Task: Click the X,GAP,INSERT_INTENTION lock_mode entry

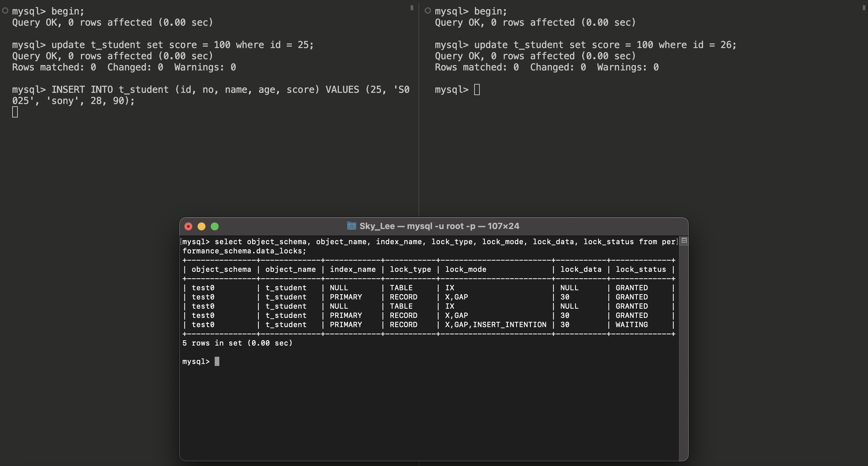Action: [x=495, y=325]
